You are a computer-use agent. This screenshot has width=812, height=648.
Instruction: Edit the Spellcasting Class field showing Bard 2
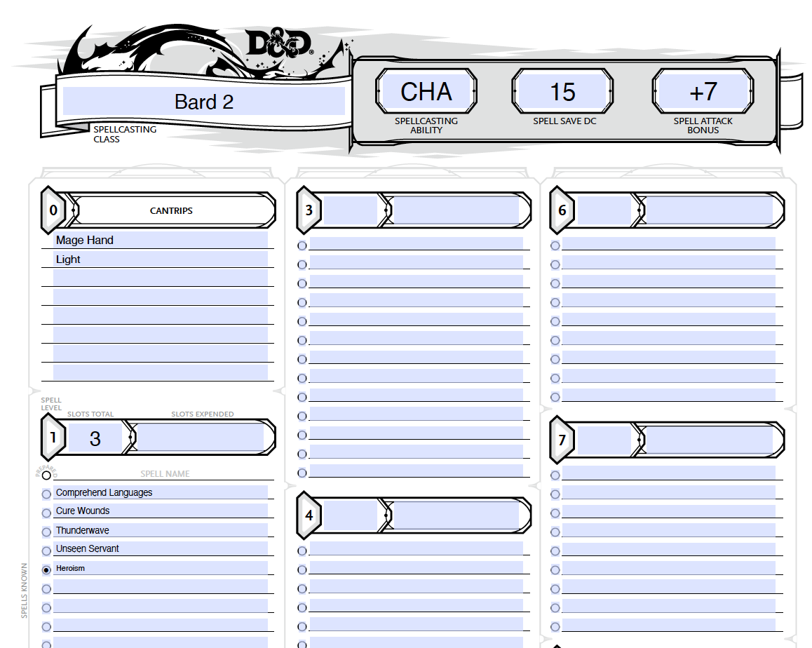tap(203, 101)
